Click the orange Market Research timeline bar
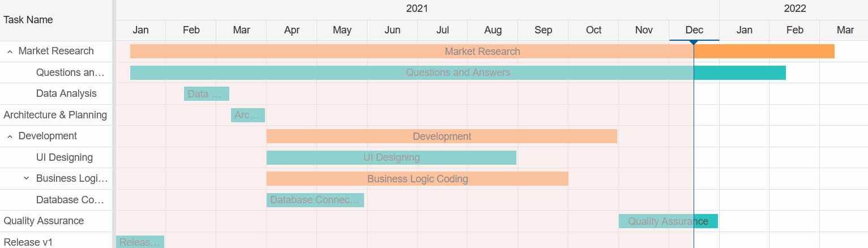The image size is (868, 248). (482, 52)
